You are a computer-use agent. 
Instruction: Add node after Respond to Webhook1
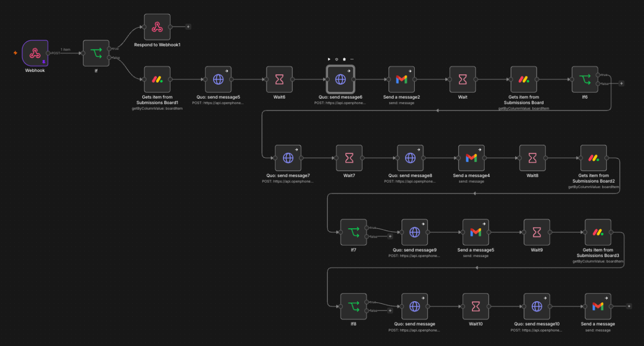[188, 27]
